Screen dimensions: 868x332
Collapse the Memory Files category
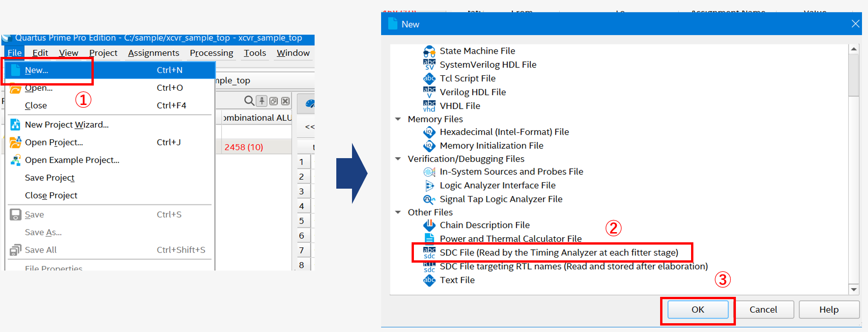[x=398, y=119]
